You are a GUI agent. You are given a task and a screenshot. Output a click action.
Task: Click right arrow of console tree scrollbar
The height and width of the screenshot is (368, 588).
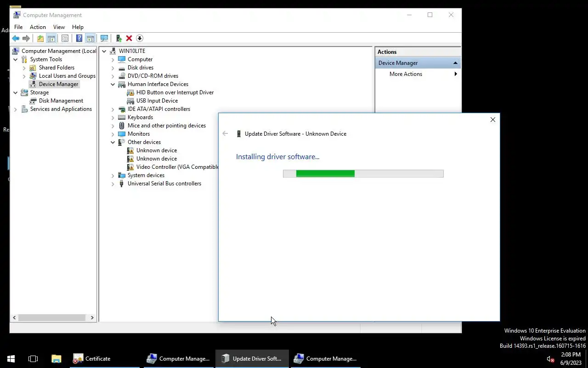(92, 317)
